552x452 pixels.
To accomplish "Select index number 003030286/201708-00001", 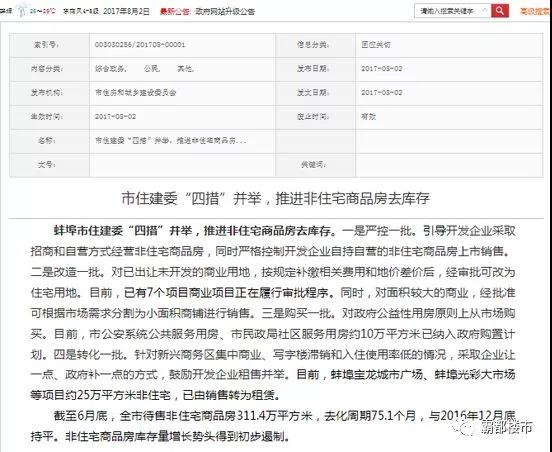I will pyautogui.click(x=140, y=45).
